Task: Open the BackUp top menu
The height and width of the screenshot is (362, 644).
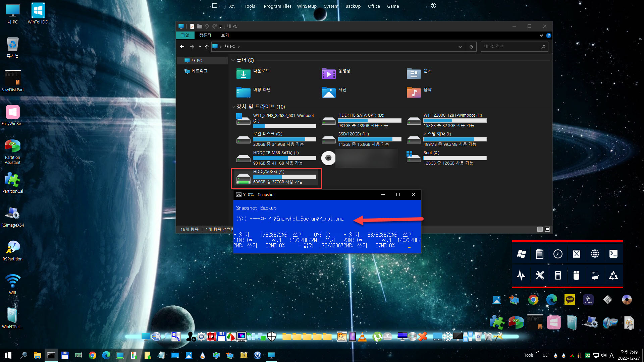Action: pyautogui.click(x=353, y=6)
